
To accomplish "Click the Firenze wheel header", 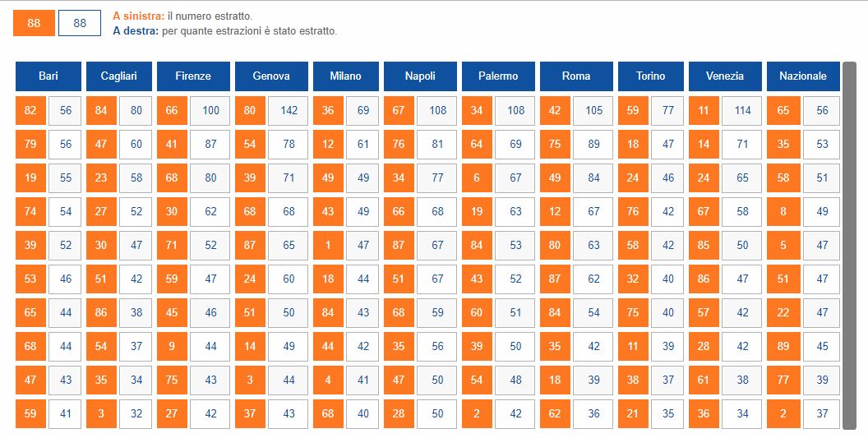I will 193,76.
